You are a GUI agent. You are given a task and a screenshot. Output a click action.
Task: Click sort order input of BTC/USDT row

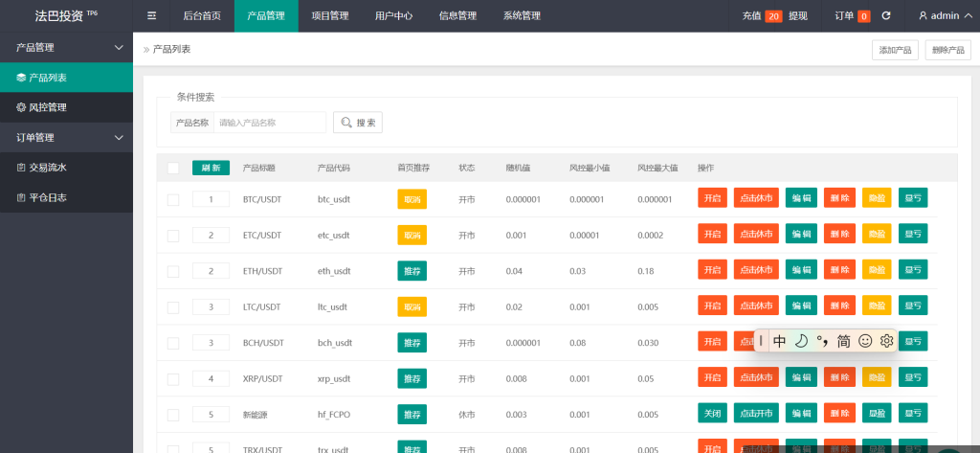pos(211,199)
